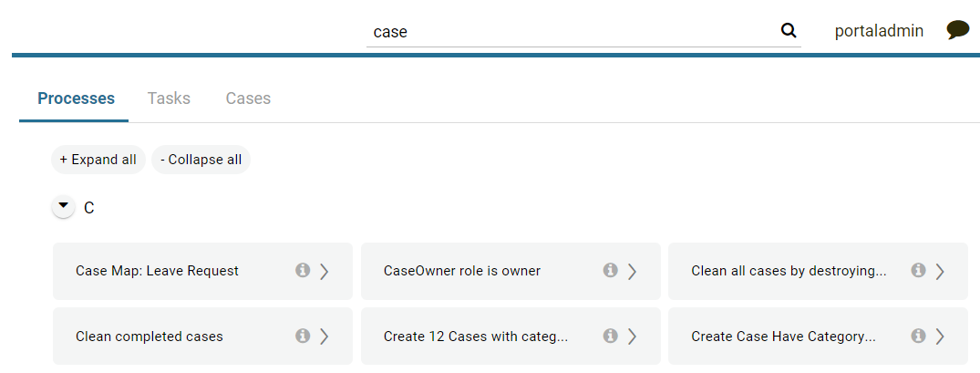Open 'Create Case Have Category...' process title
The width and height of the screenshot is (980, 373).
(783, 337)
